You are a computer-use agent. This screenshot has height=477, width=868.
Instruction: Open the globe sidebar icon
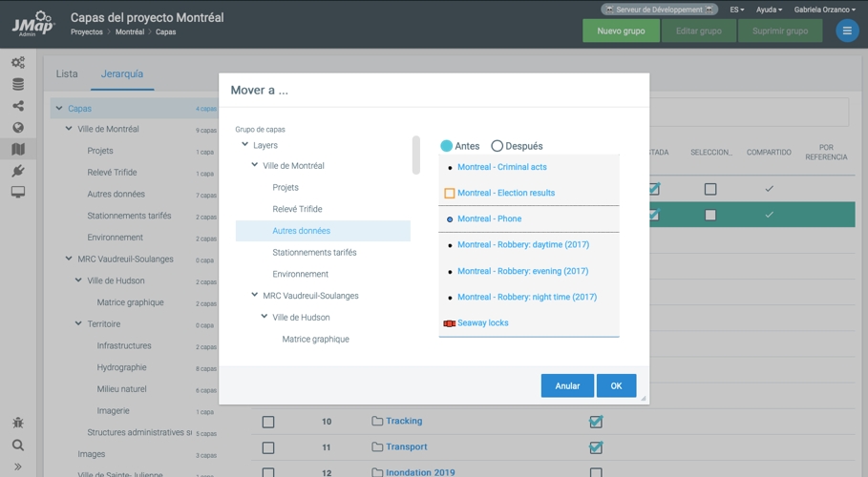click(x=18, y=127)
